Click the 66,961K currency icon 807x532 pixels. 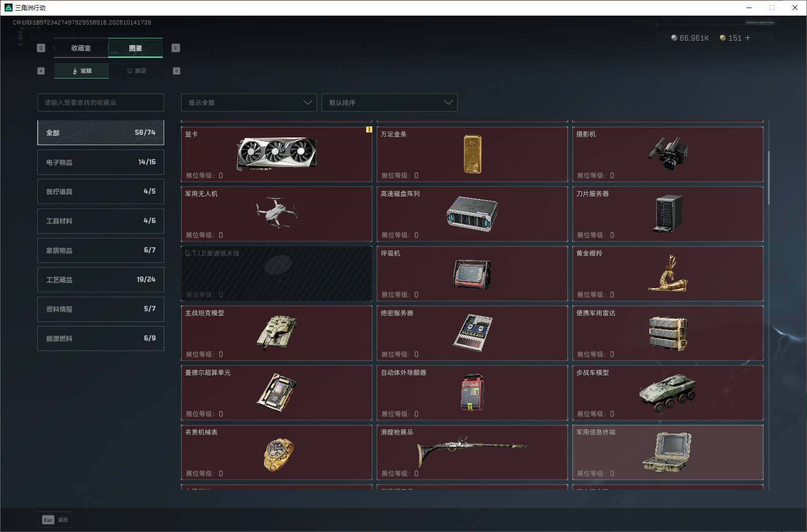[674, 38]
